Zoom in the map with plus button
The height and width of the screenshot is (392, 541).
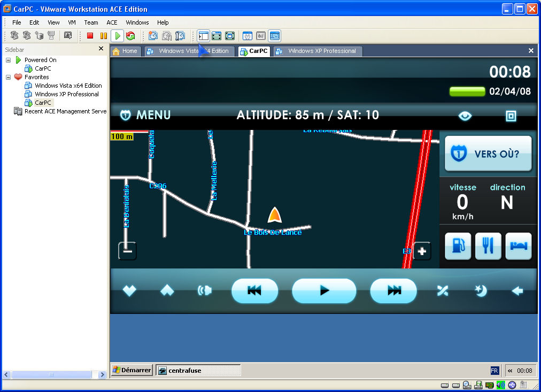[x=422, y=250]
